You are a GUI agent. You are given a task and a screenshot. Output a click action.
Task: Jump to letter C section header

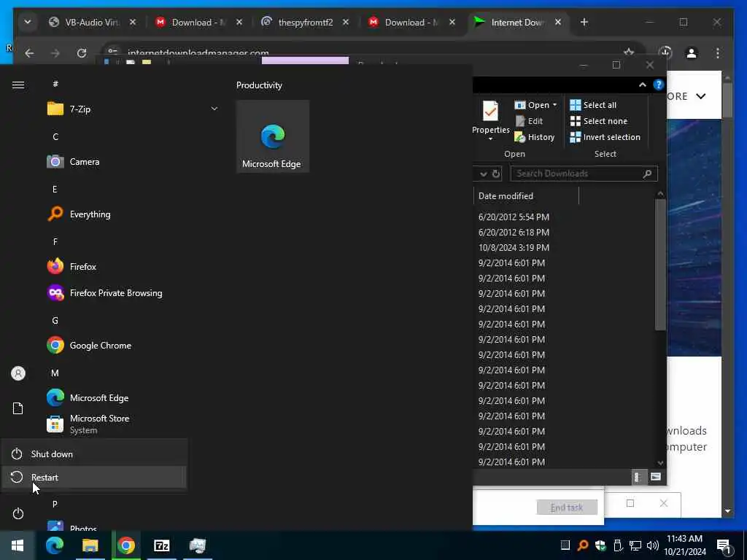click(55, 136)
